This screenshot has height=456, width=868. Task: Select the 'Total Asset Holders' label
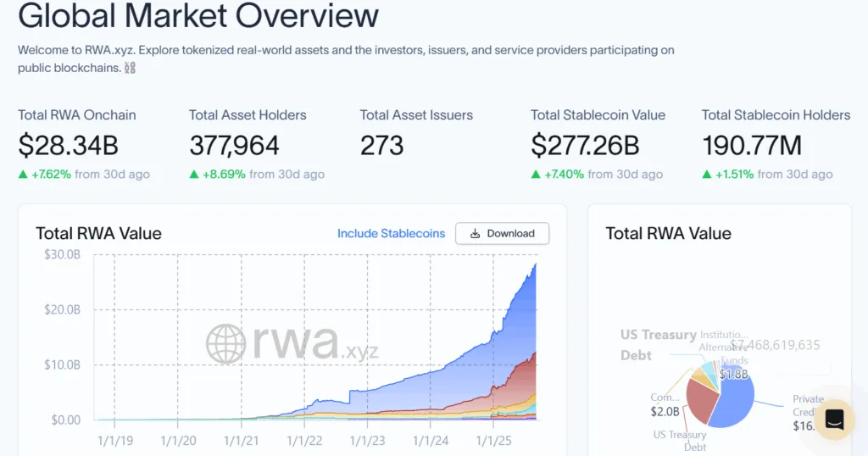(x=248, y=115)
